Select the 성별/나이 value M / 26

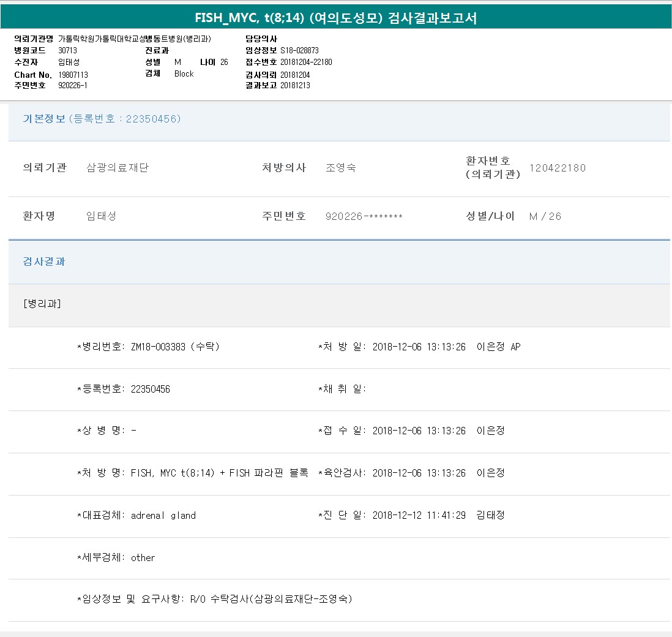(545, 216)
